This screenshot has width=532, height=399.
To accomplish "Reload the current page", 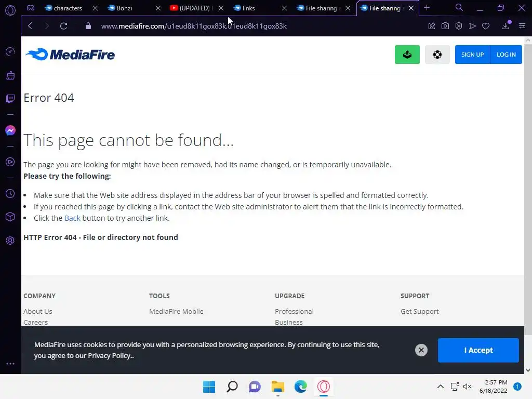I will coord(63,26).
